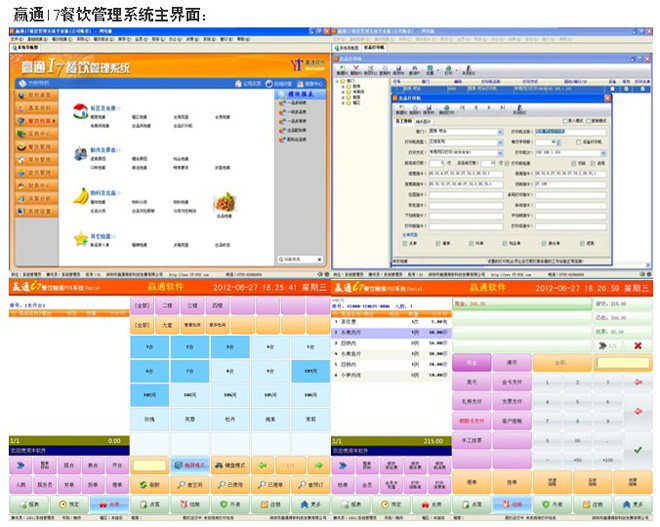Click the 00 key on the number pad
Screen dimensions: 660x527
point(578,441)
